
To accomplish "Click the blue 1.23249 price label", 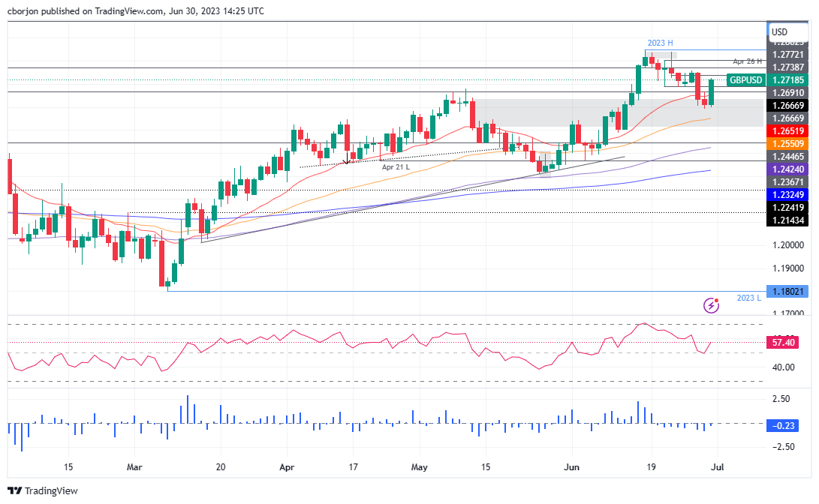I will coord(789,194).
